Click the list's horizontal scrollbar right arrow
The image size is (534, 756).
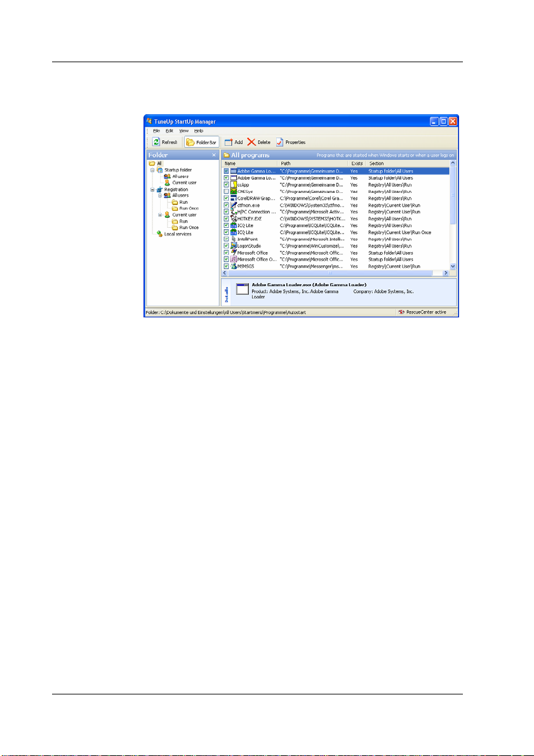pyautogui.click(x=446, y=273)
